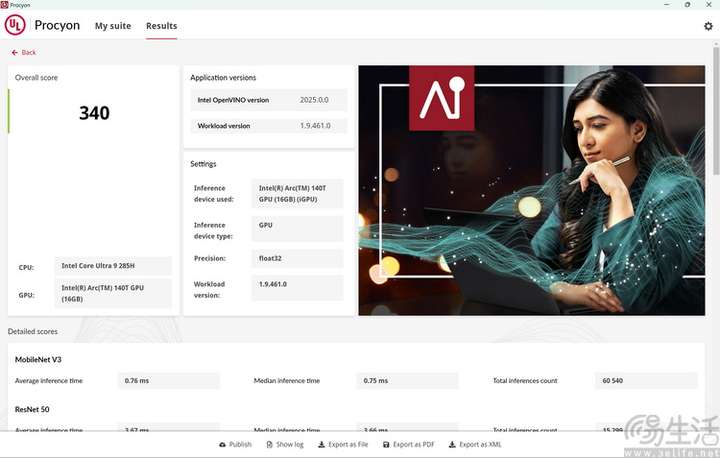Click the vertical scrollbar thumb
The width and height of the screenshot is (720, 458).
[716, 110]
